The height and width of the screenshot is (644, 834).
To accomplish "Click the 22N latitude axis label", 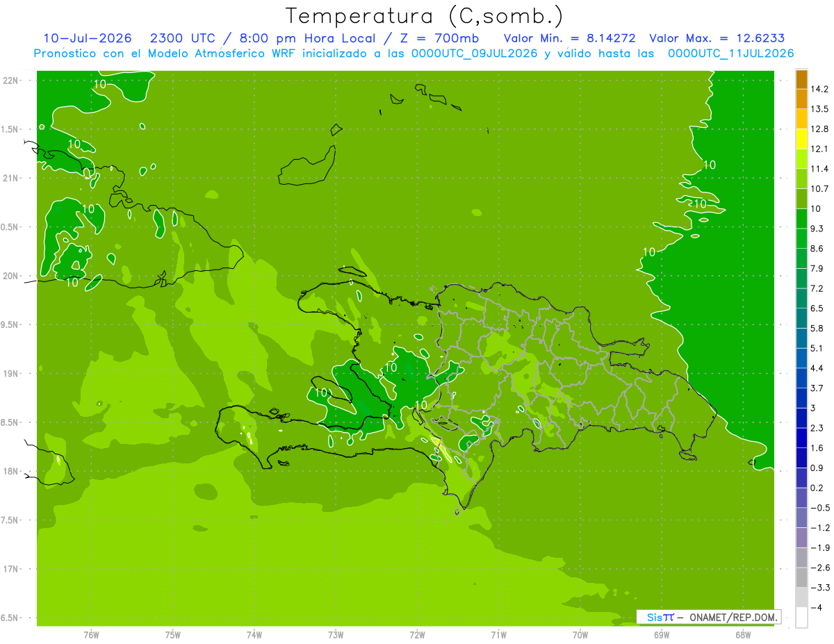I will (11, 81).
